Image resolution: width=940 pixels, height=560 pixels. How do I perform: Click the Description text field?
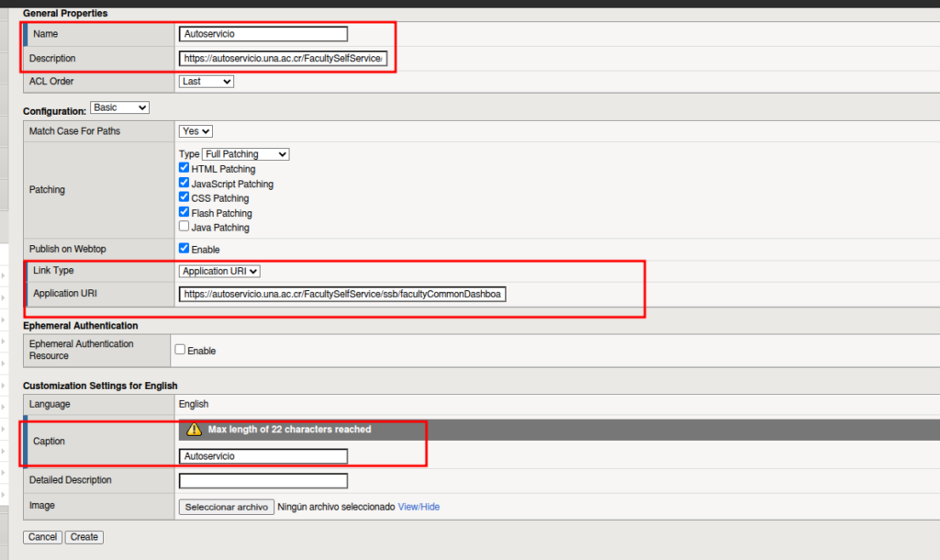point(283,59)
